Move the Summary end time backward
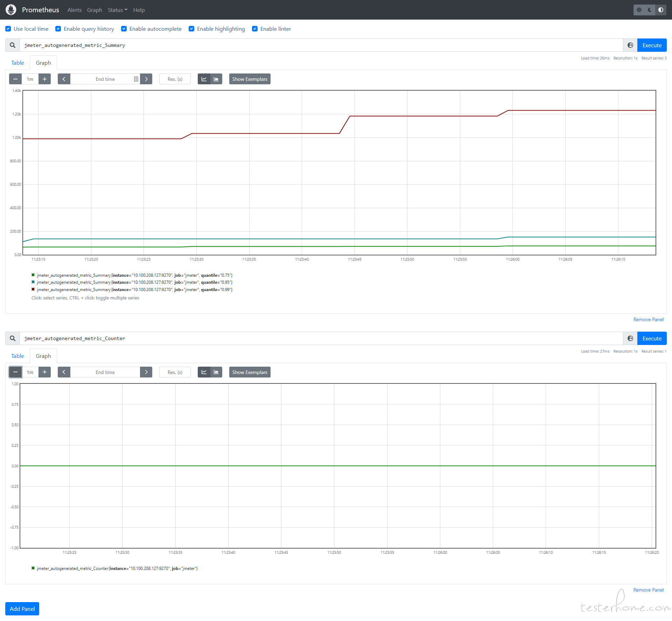Viewport: 672px width, 621px height. point(64,79)
